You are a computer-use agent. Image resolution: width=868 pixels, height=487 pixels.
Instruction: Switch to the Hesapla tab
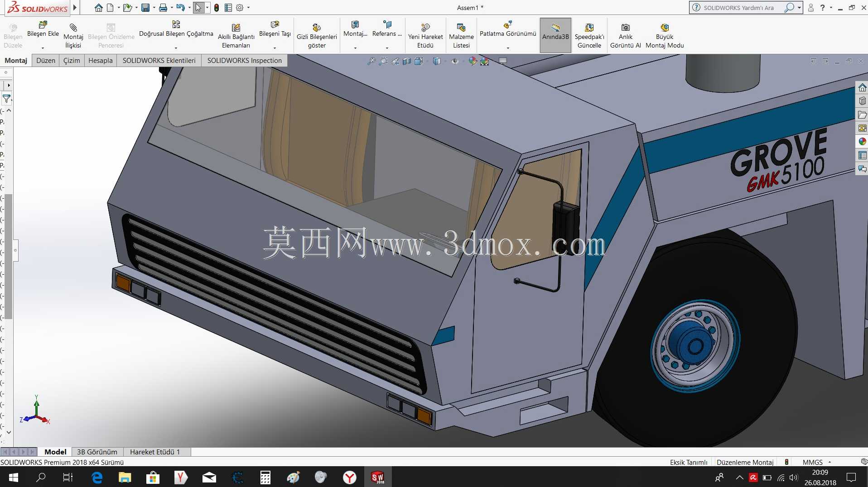[x=101, y=61]
